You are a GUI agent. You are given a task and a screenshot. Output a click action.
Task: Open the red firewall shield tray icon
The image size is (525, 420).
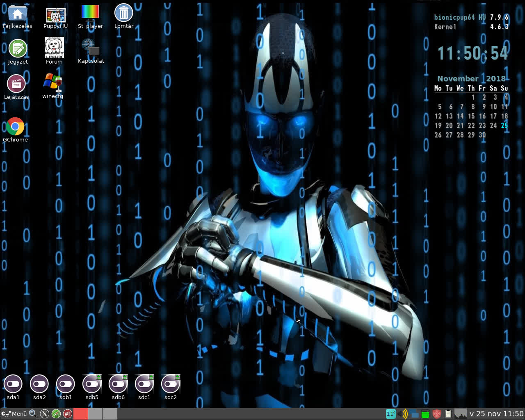tap(437, 414)
